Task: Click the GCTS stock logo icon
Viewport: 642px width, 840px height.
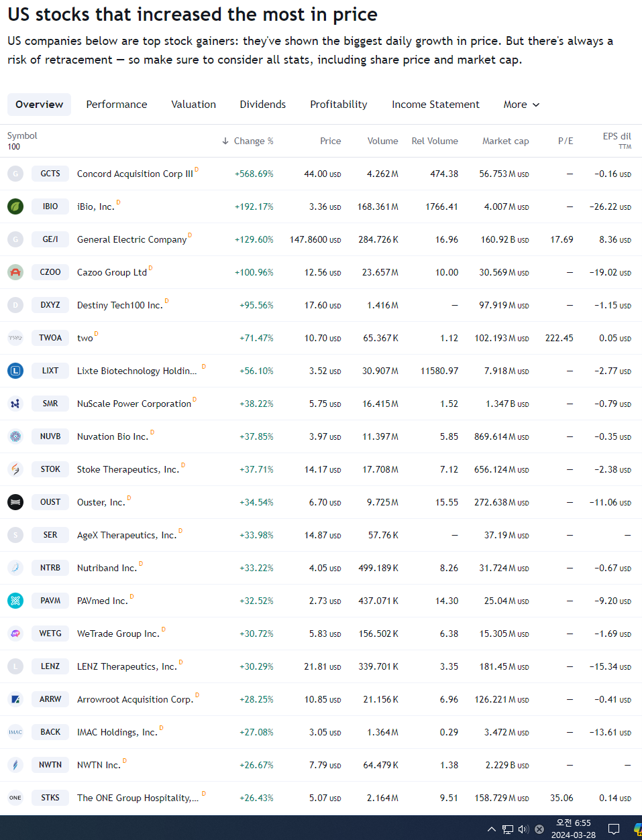Action: point(15,174)
